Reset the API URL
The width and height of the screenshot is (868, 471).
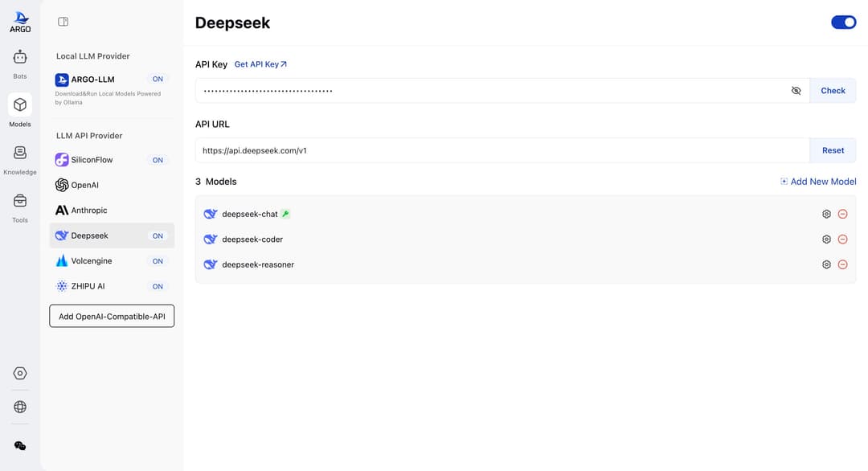coord(833,150)
